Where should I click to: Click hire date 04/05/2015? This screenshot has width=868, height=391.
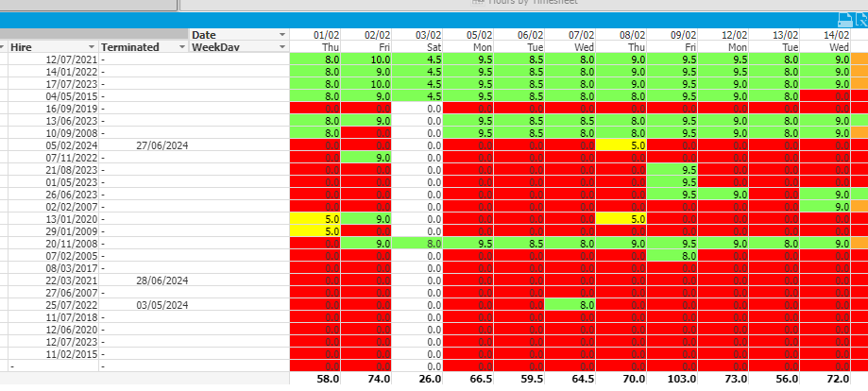click(72, 96)
